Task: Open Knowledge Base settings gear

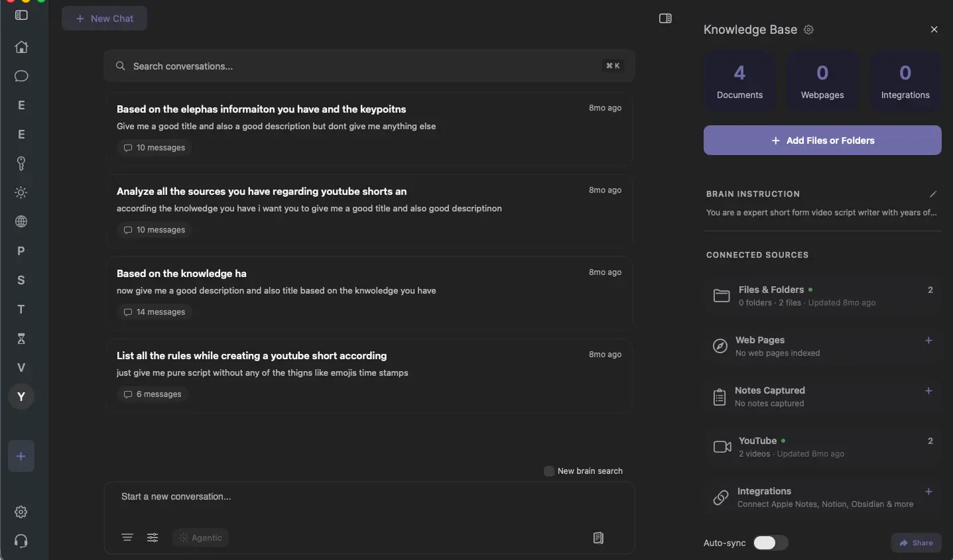Action: [x=808, y=30]
